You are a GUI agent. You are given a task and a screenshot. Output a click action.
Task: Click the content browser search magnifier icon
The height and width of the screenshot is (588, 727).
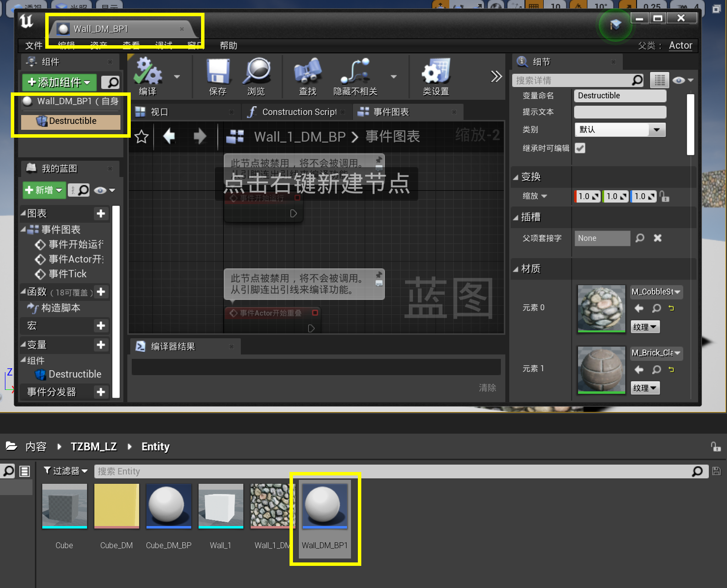tap(697, 471)
